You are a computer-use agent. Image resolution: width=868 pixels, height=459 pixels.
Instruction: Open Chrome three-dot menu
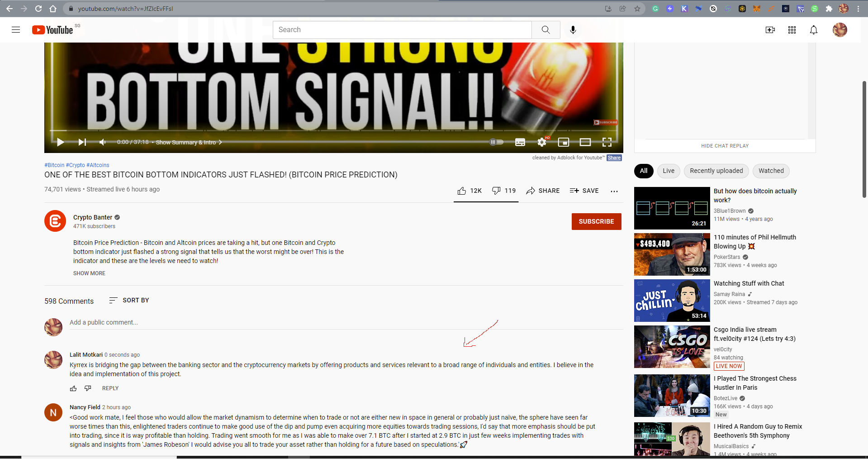coord(858,9)
